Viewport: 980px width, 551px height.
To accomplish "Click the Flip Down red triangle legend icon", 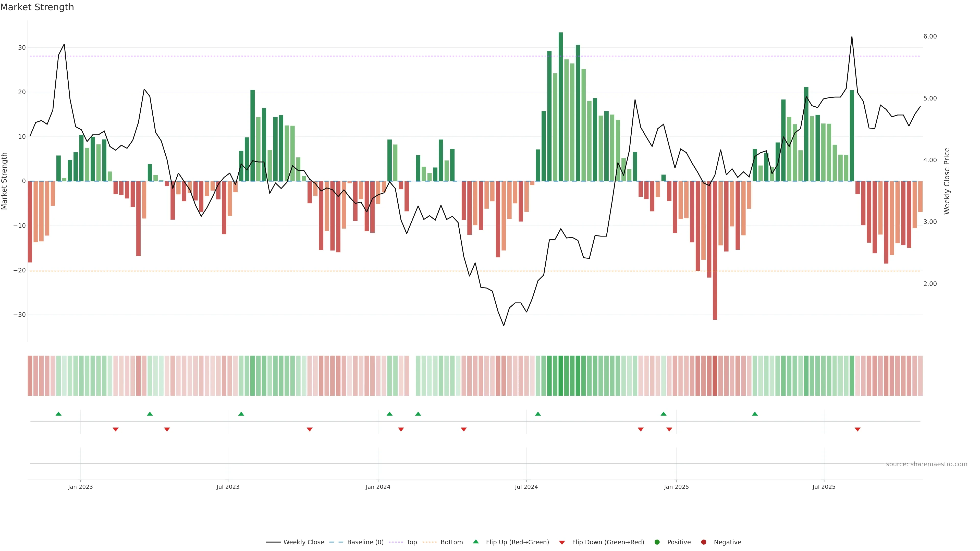I will (x=562, y=542).
